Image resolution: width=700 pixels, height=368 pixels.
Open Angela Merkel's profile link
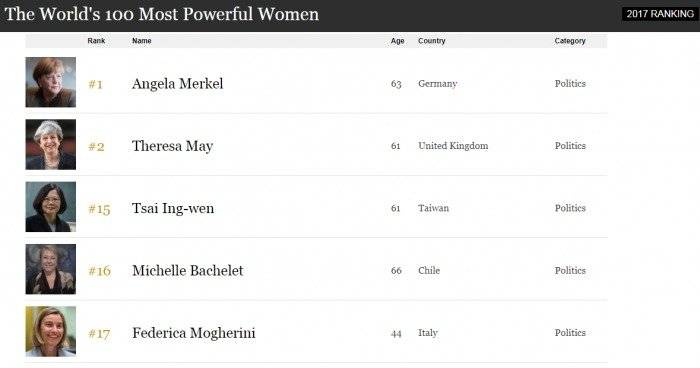pos(177,84)
